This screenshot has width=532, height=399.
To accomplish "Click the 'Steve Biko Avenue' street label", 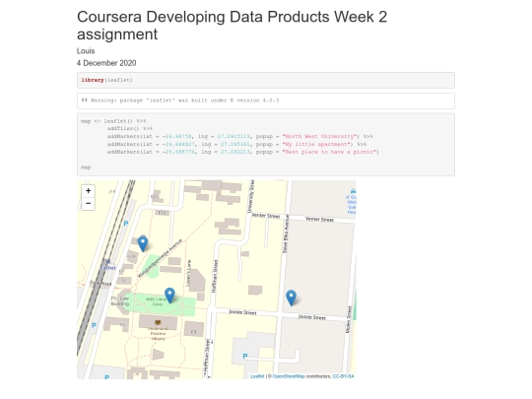I will click(286, 233).
